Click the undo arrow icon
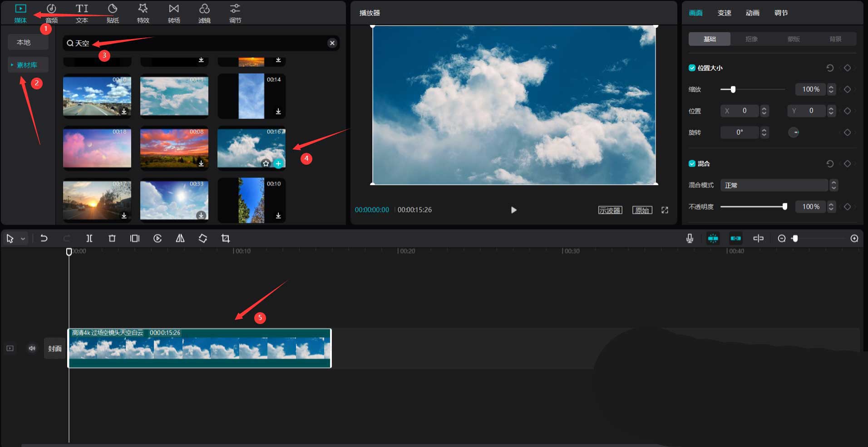Screen dimensions: 868x447 click(44, 238)
